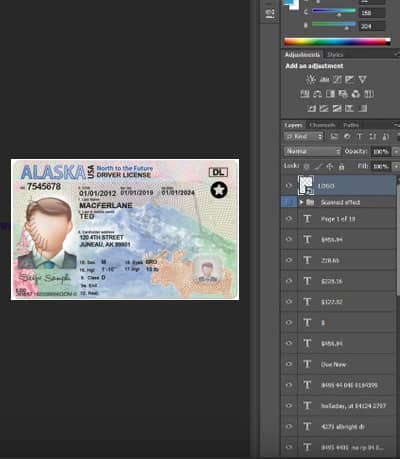400x459 pixels.
Task: Hide the 'Page 1 of 11' text layer
Action: pyautogui.click(x=289, y=219)
